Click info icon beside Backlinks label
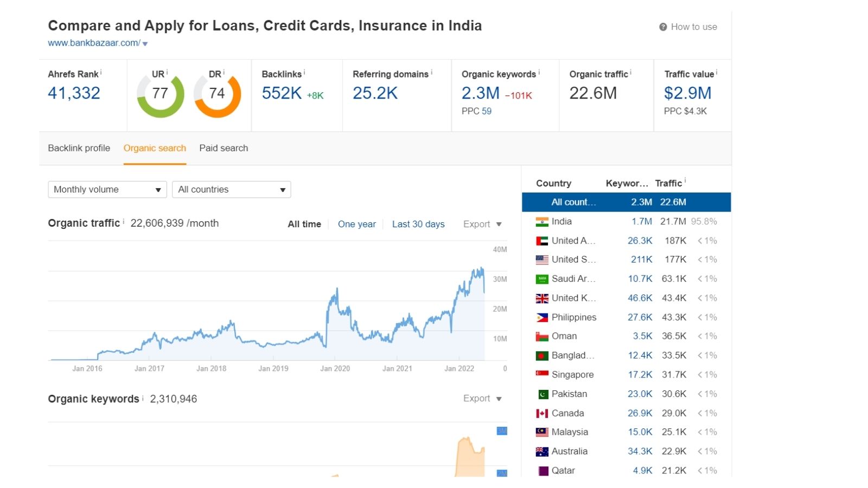 click(304, 72)
